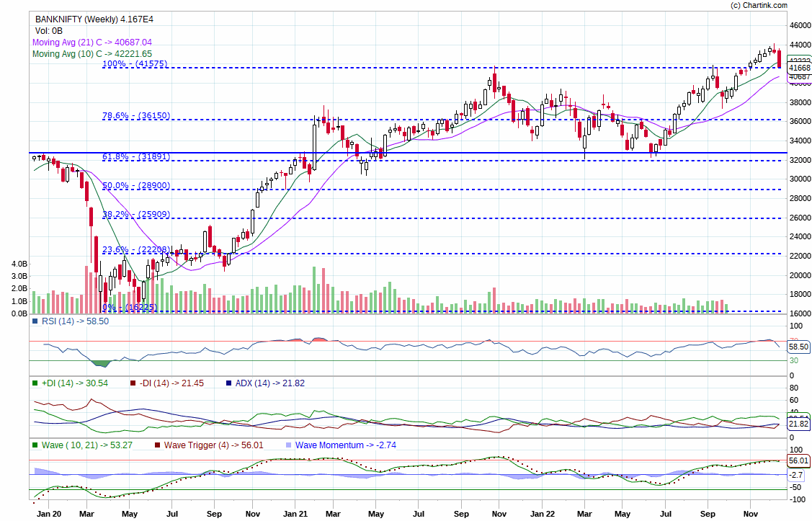Click the 30000 price axis label
Viewport: 812px width, 521px height.
[x=800, y=179]
